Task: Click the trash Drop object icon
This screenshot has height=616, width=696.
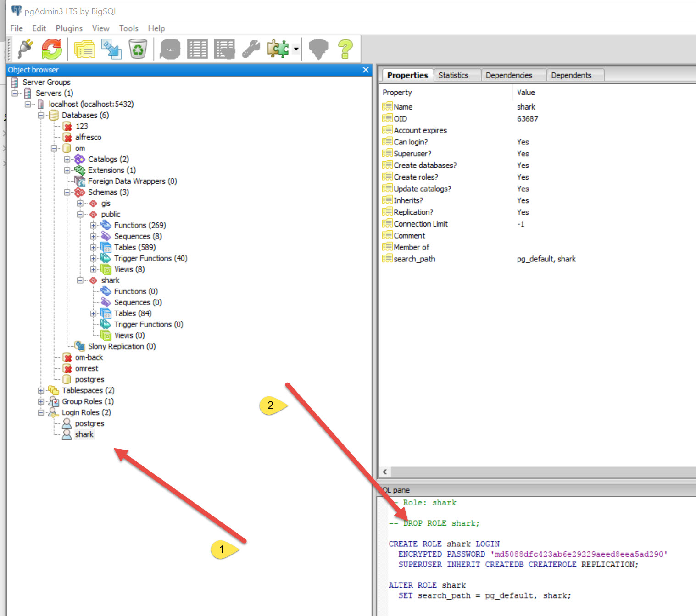Action: [138, 49]
